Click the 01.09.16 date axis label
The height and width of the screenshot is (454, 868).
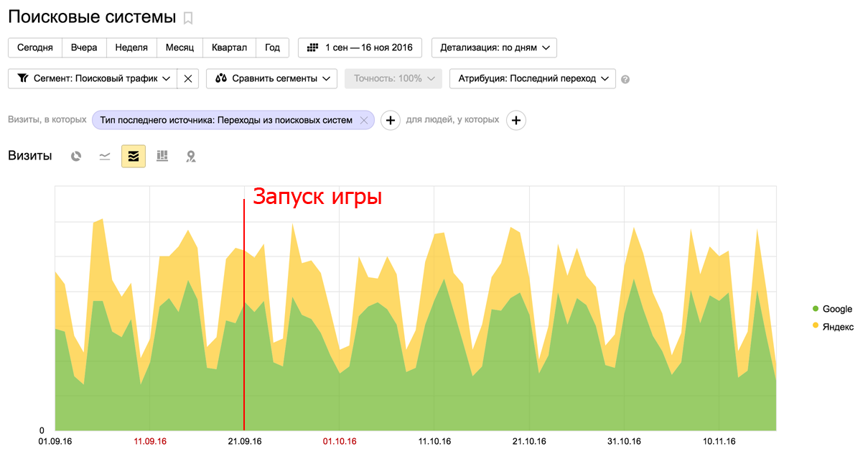coord(55,441)
